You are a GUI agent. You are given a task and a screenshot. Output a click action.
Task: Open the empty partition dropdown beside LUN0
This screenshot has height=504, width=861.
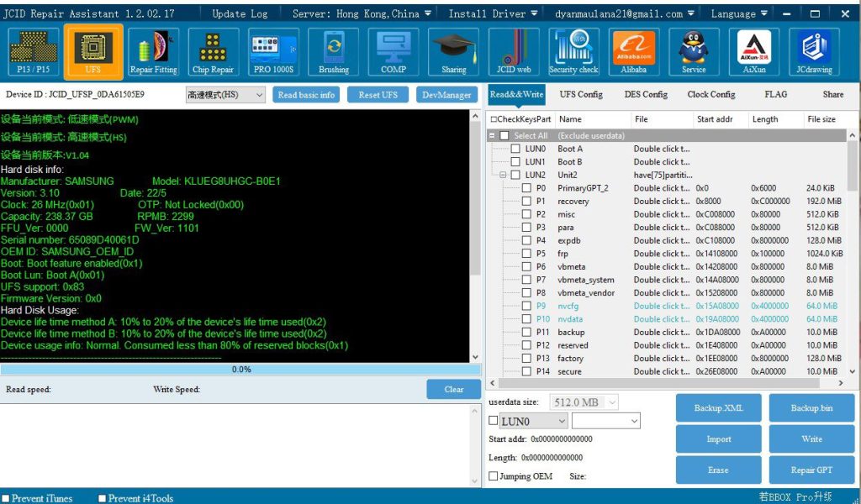606,421
